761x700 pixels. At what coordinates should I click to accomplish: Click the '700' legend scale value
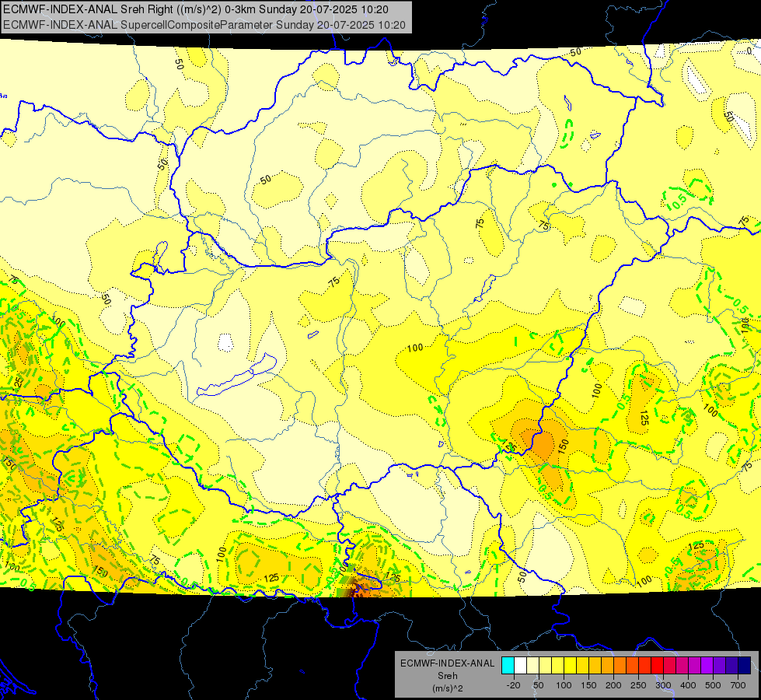pyautogui.click(x=738, y=685)
